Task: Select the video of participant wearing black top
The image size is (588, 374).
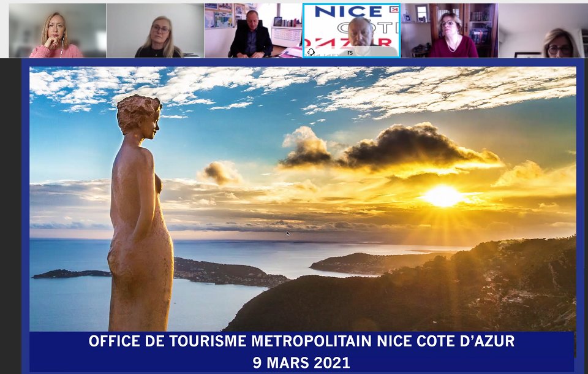Action: pos(155,31)
